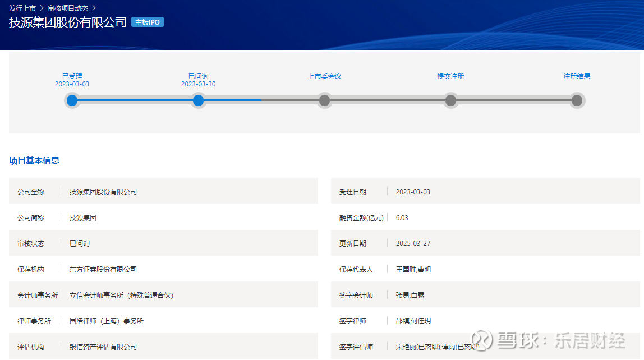The image size is (644, 360).
Task: Click the 已受理 stage label
Action: coord(72,76)
